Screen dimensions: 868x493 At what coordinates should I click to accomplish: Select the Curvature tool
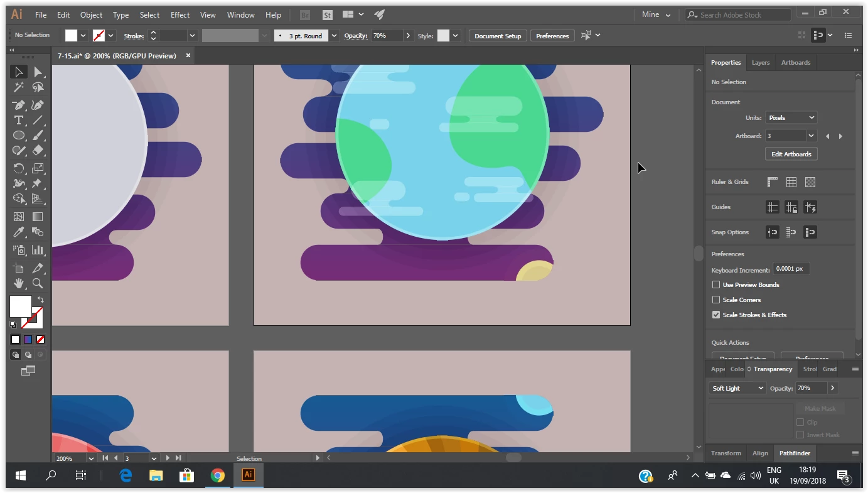click(38, 105)
